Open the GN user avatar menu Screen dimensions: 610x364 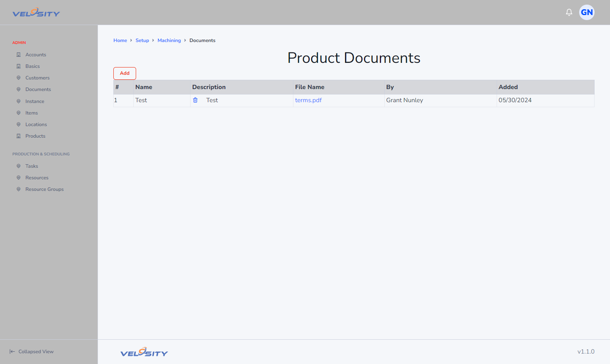587,12
